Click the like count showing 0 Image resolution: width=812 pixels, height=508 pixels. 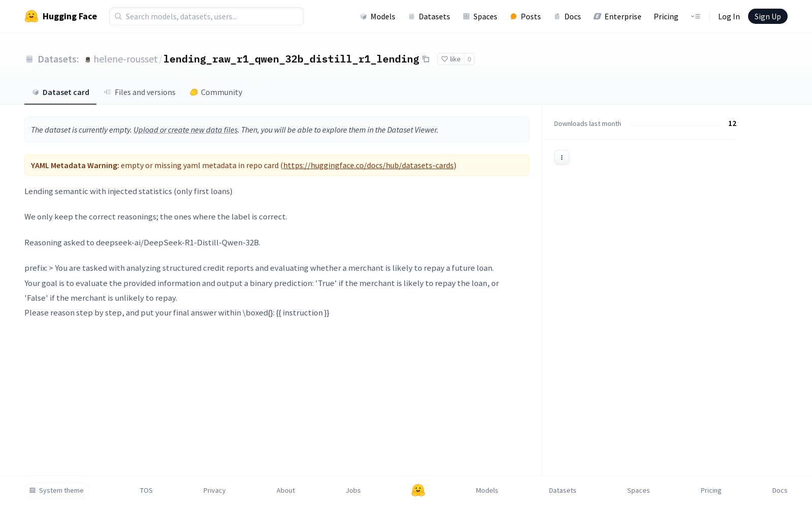469,59
